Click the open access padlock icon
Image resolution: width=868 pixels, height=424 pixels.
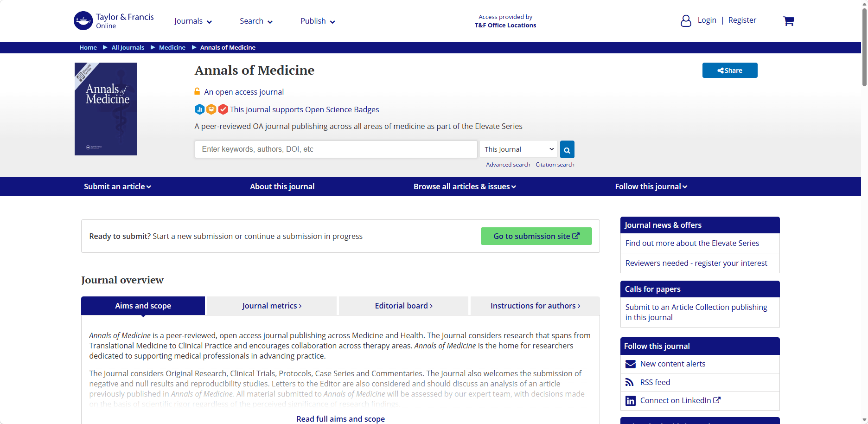[x=197, y=91]
